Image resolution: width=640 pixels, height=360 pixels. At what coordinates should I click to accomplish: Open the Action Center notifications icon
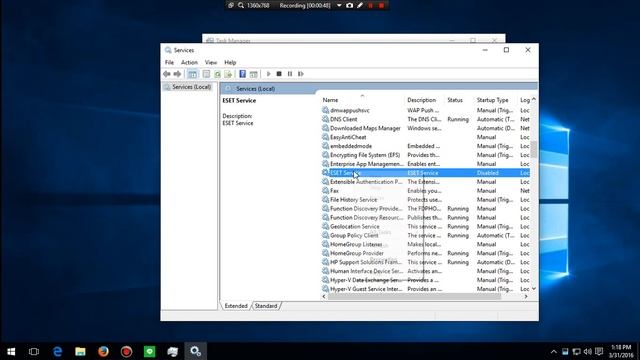(x=599, y=351)
